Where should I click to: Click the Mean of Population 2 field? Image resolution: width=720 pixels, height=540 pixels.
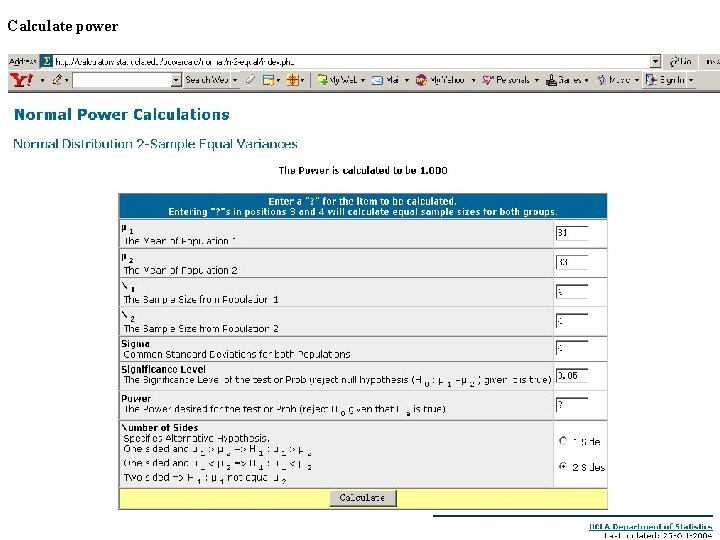point(572,262)
